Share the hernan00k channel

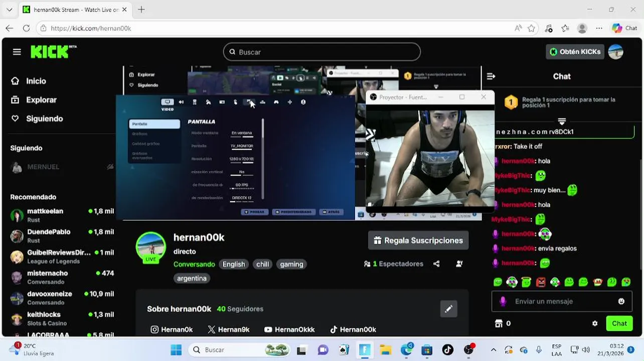pos(436,264)
